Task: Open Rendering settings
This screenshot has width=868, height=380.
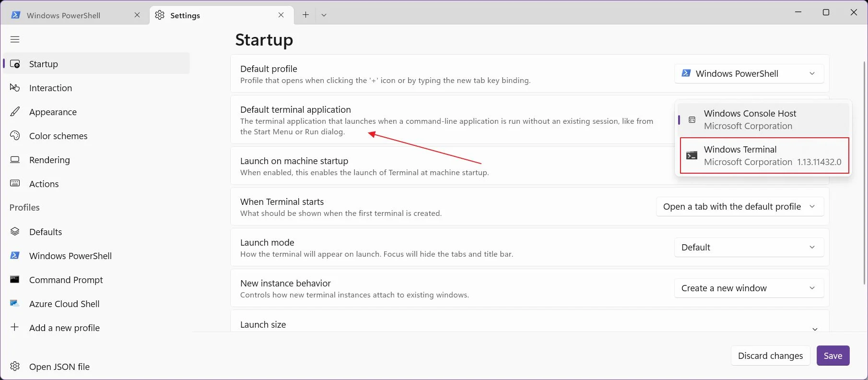Action: pyautogui.click(x=96, y=160)
